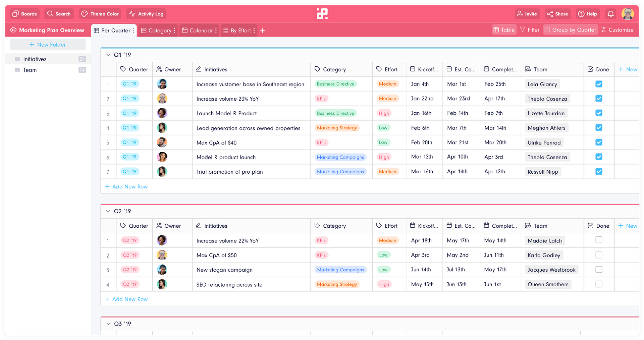Open notifications bell
The image size is (644, 340).
[x=610, y=14]
